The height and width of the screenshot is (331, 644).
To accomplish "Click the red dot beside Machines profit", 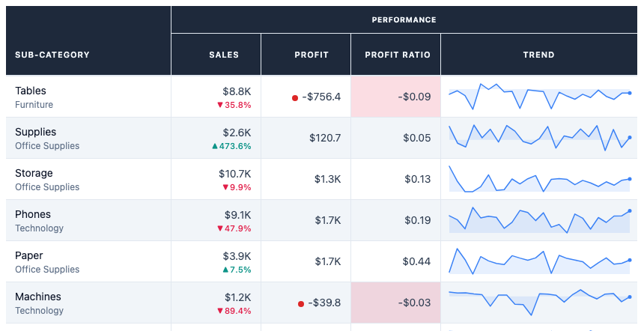I will (300, 304).
